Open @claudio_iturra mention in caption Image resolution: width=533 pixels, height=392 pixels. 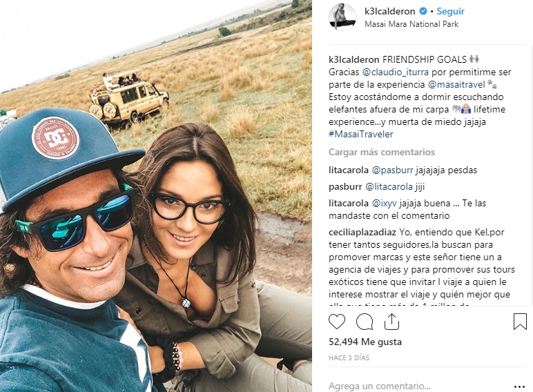coord(396,72)
